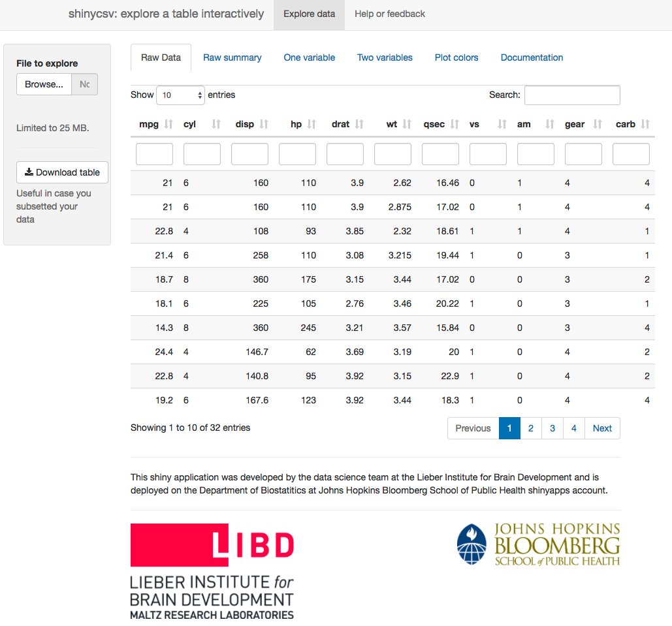Viewport: 672px width, 626px height.
Task: Open the One variable tab
Action: (310, 57)
